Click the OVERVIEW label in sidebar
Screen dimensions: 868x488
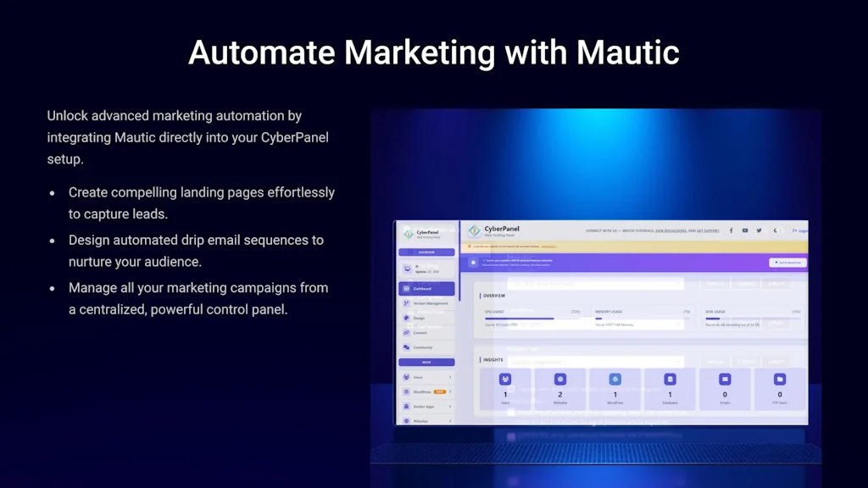click(426, 252)
